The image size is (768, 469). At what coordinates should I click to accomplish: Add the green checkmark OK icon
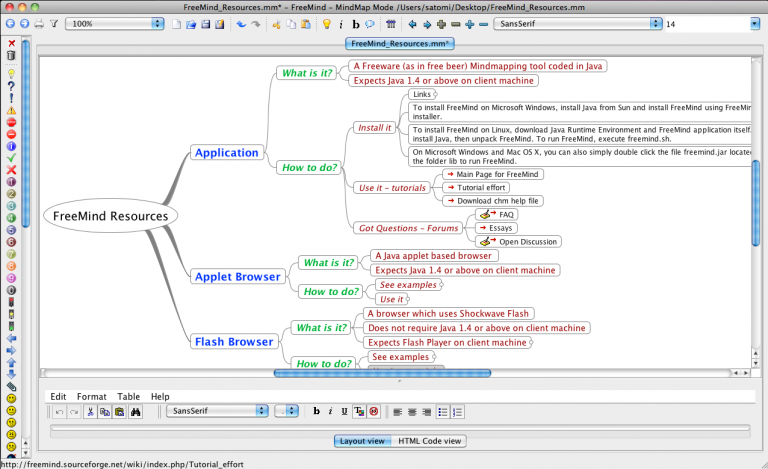[11, 158]
